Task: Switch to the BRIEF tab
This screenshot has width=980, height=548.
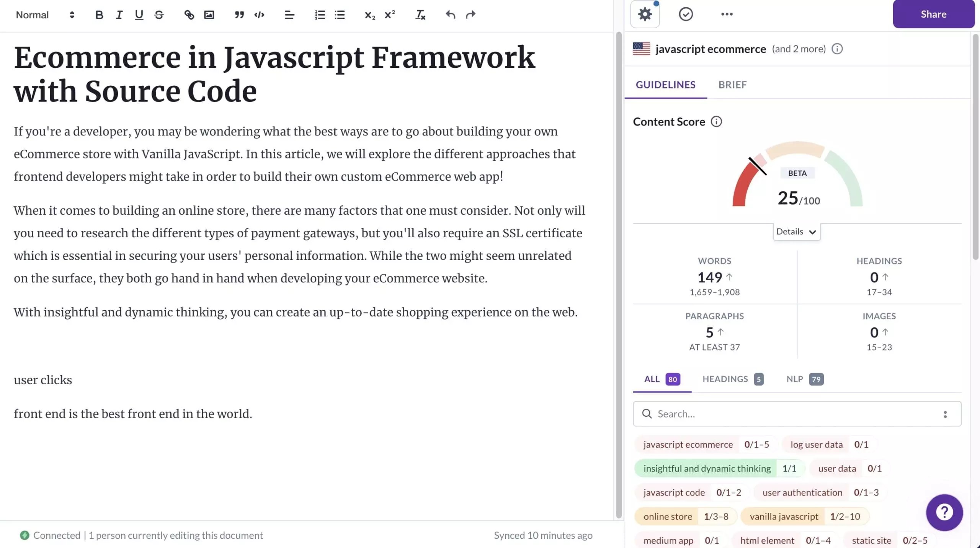Action: click(732, 85)
